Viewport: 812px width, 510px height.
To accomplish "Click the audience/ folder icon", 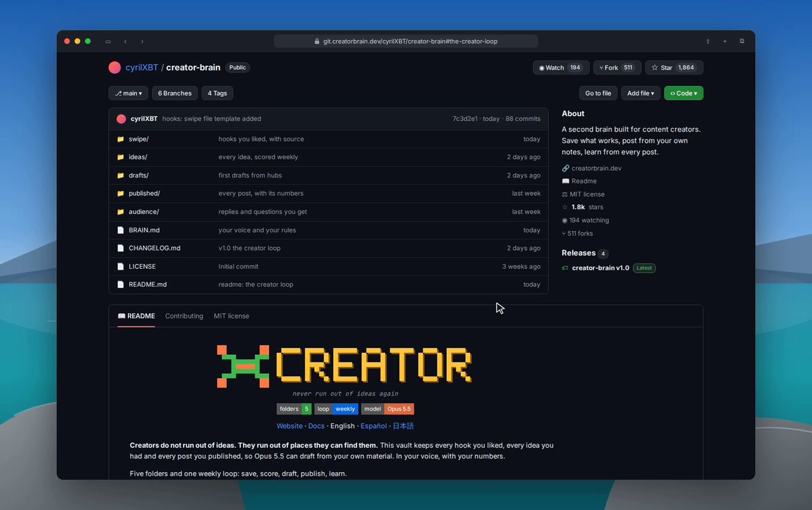I will pos(121,212).
